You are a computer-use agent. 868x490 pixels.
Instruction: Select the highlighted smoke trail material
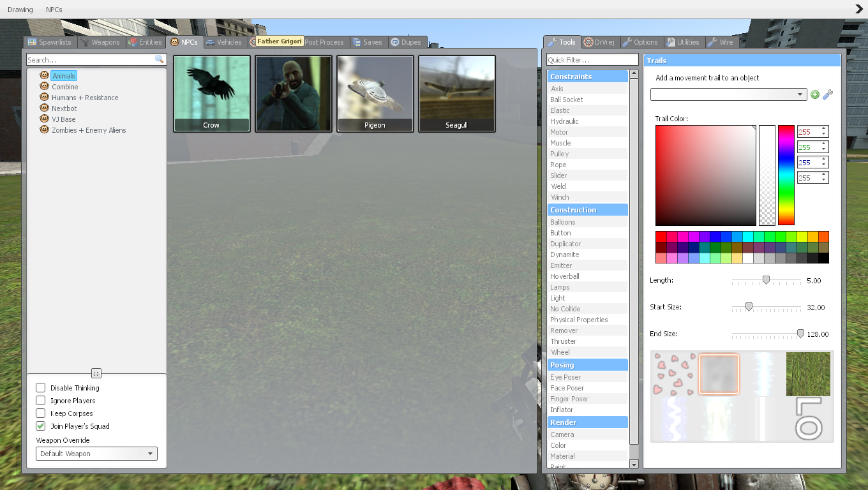pyautogui.click(x=719, y=374)
